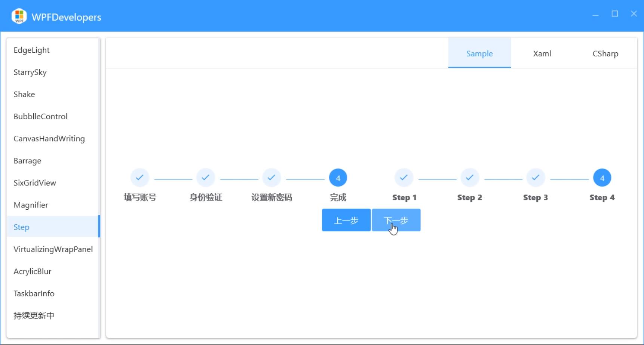Choose Magnifier in the sidebar list
Image resolution: width=644 pixels, height=345 pixels.
pyautogui.click(x=53, y=205)
